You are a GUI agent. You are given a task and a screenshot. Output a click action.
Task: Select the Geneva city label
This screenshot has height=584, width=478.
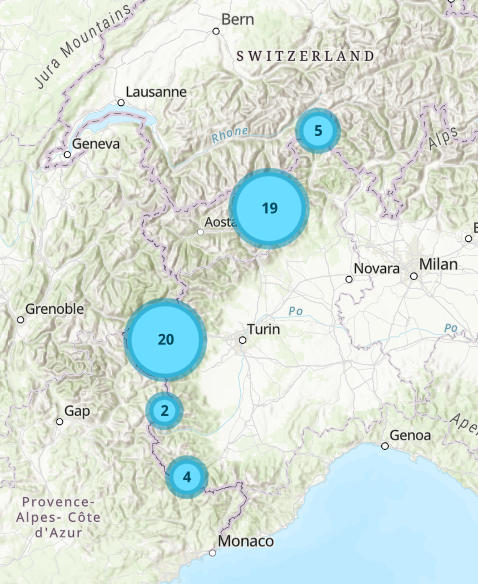(x=96, y=144)
